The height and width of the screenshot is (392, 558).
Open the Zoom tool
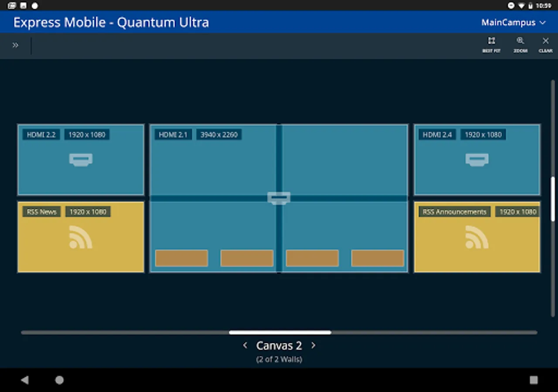(520, 45)
